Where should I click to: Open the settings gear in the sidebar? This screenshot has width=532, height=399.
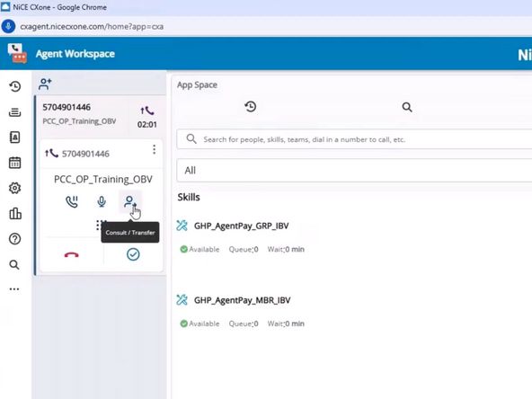tap(14, 188)
